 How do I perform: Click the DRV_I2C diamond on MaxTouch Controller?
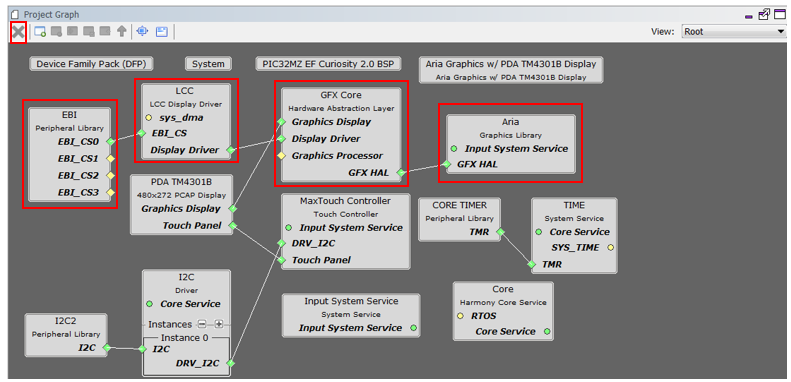point(281,243)
